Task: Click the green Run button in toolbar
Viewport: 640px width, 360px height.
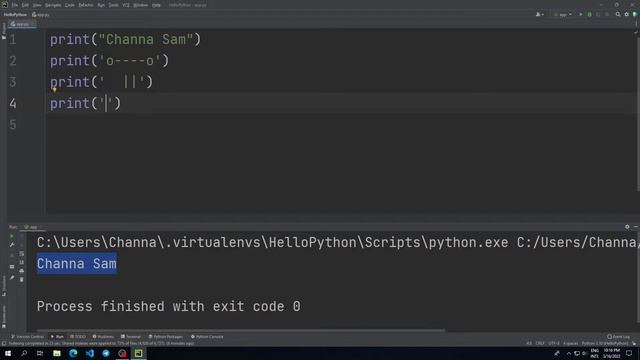Action: [581, 14]
